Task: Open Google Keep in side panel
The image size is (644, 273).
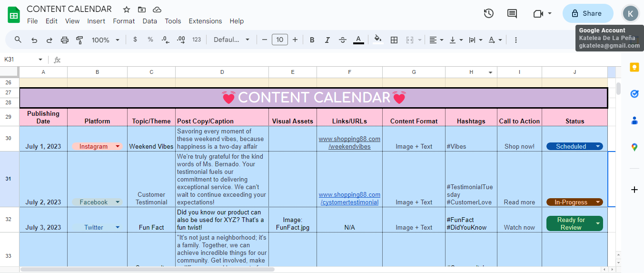Action: (x=634, y=67)
